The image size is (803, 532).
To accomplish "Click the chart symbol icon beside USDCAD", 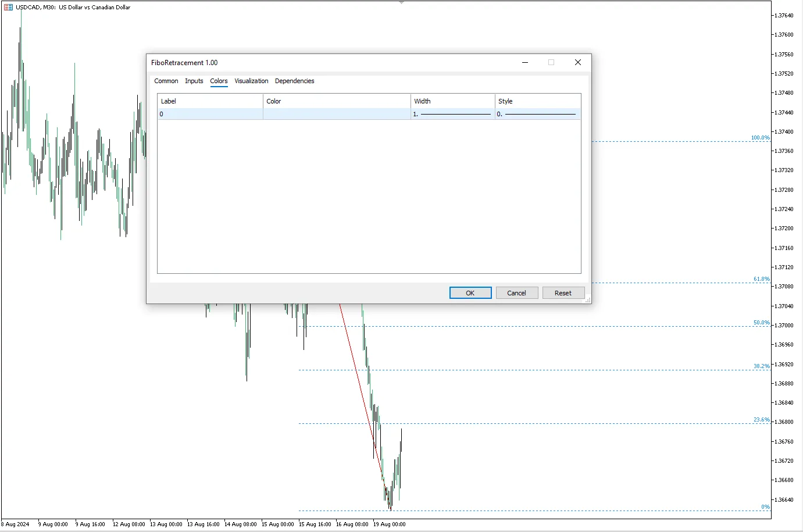I will pyautogui.click(x=8, y=8).
